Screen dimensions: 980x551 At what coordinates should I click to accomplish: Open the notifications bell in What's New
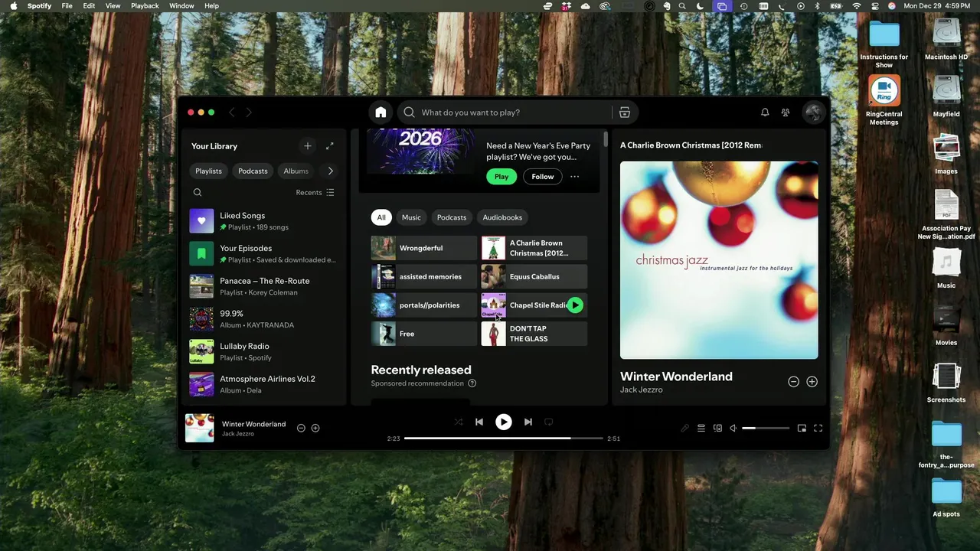pyautogui.click(x=765, y=112)
